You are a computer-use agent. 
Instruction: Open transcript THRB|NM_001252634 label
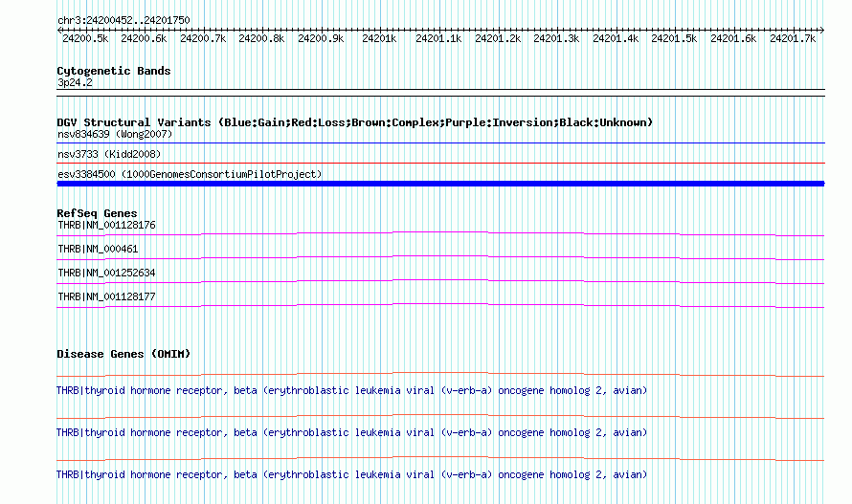pos(106,274)
